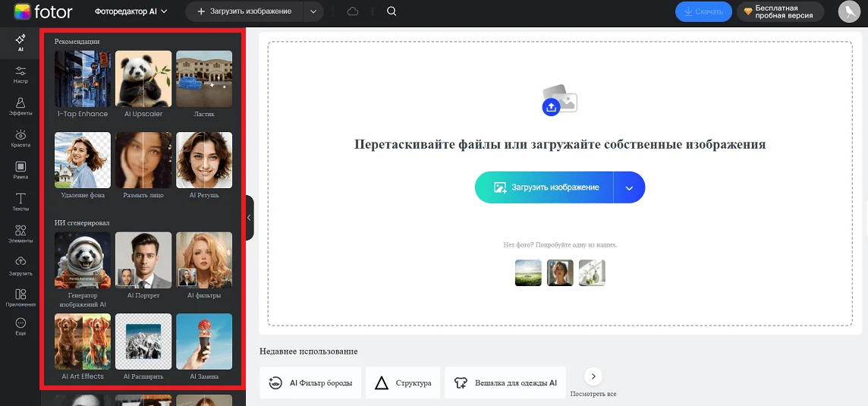This screenshot has height=406, width=868.
Task: Expand arrow next to top Загрузить изображение
Action: 312,11
